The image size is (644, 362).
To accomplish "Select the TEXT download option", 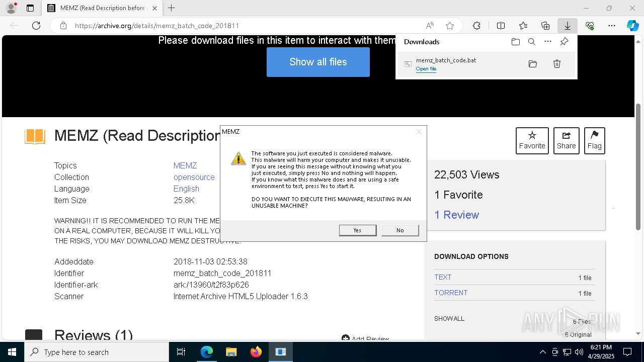I will 443,277.
